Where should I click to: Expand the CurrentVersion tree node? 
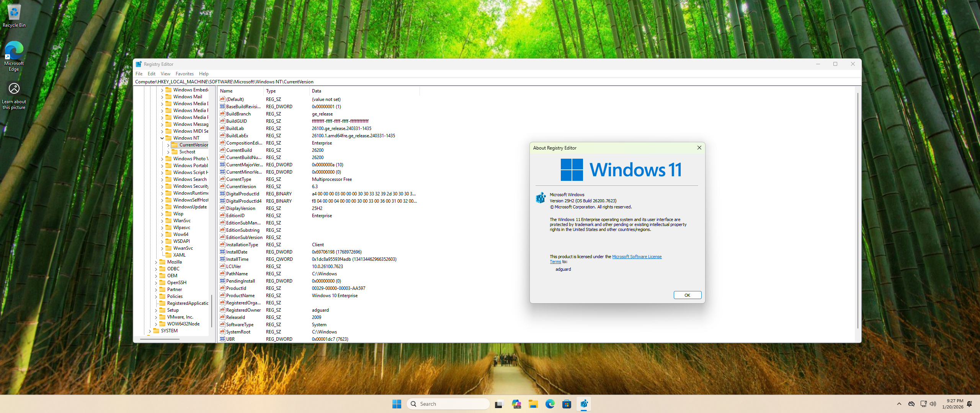168,145
